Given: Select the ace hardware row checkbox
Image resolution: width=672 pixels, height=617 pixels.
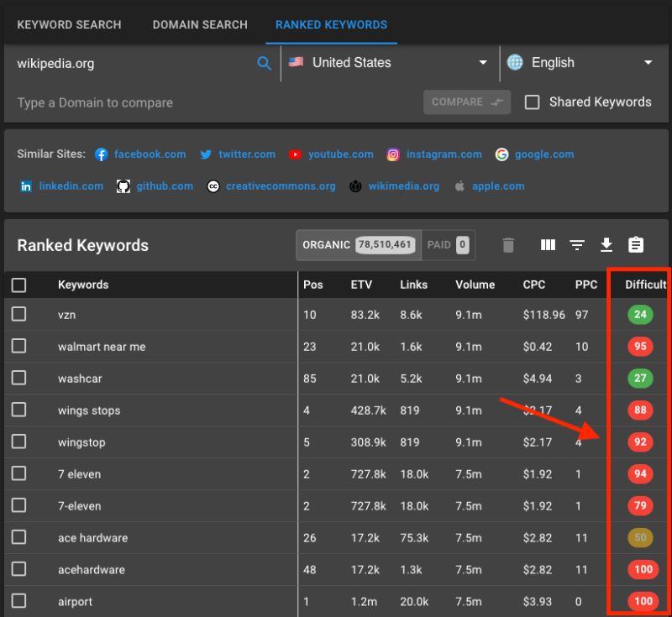Looking at the screenshot, I should point(18,537).
